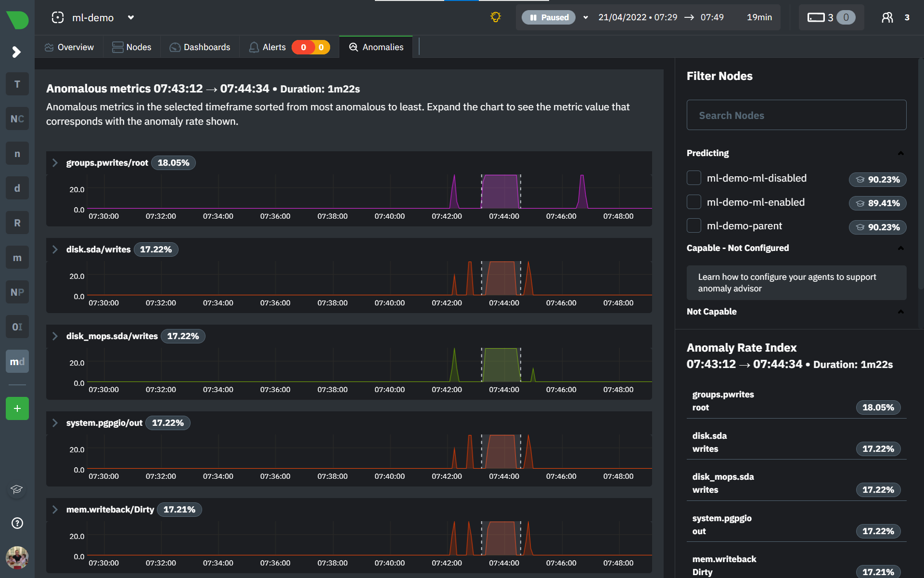
Task: Click highlighted anomaly region in disk_mops.sda/writes chart
Action: click(501, 365)
